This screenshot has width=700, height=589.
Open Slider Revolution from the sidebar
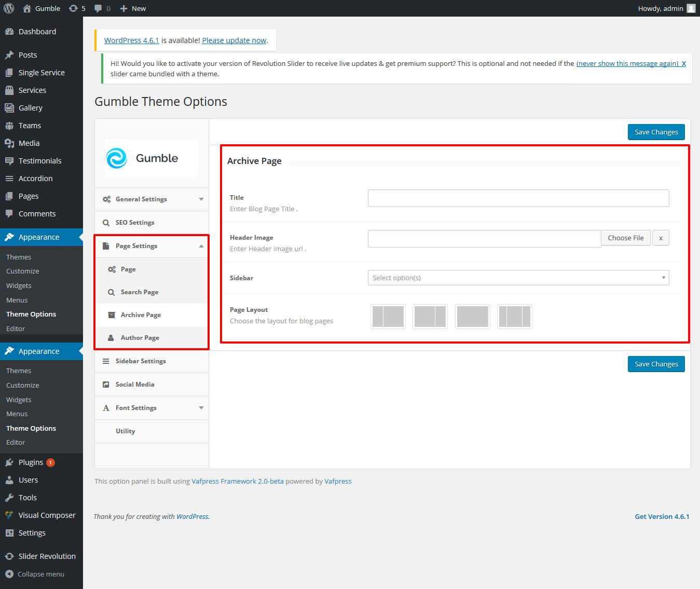47,556
